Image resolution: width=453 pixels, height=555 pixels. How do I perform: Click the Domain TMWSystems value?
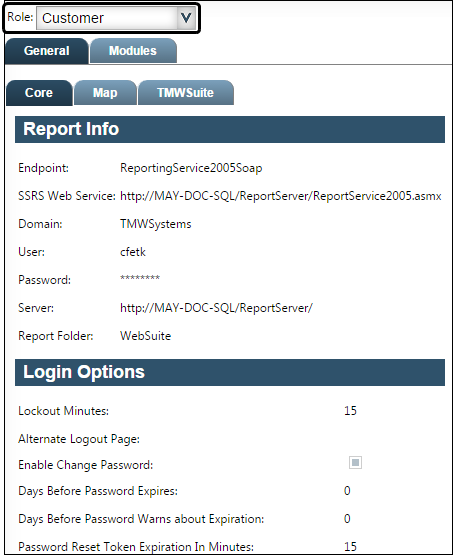click(x=156, y=224)
